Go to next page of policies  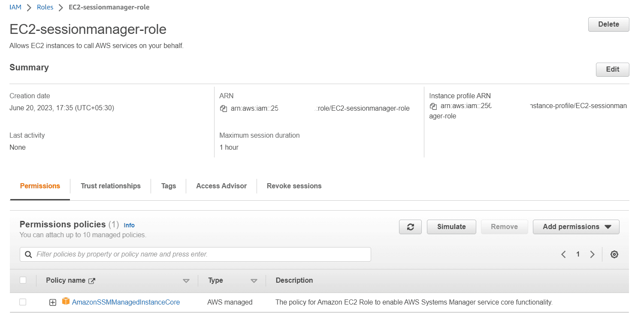point(593,254)
